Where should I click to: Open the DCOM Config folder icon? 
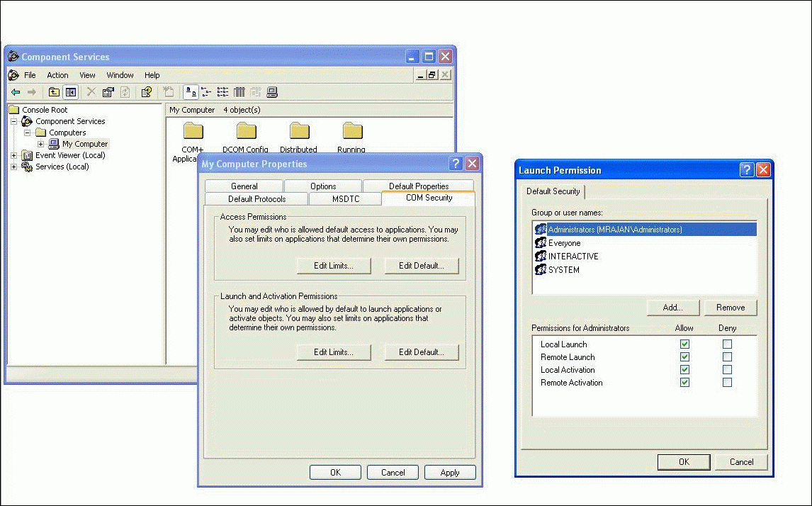pos(246,130)
